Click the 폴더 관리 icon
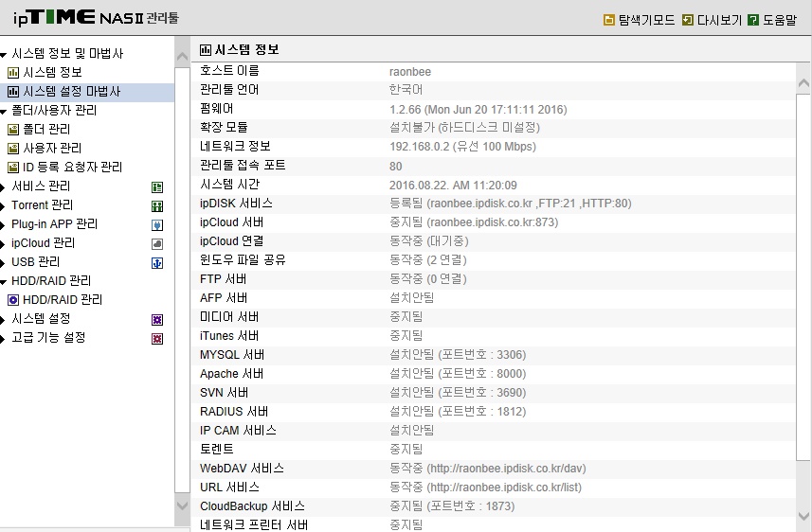Screen dimensions: 812x532 tap(13, 130)
